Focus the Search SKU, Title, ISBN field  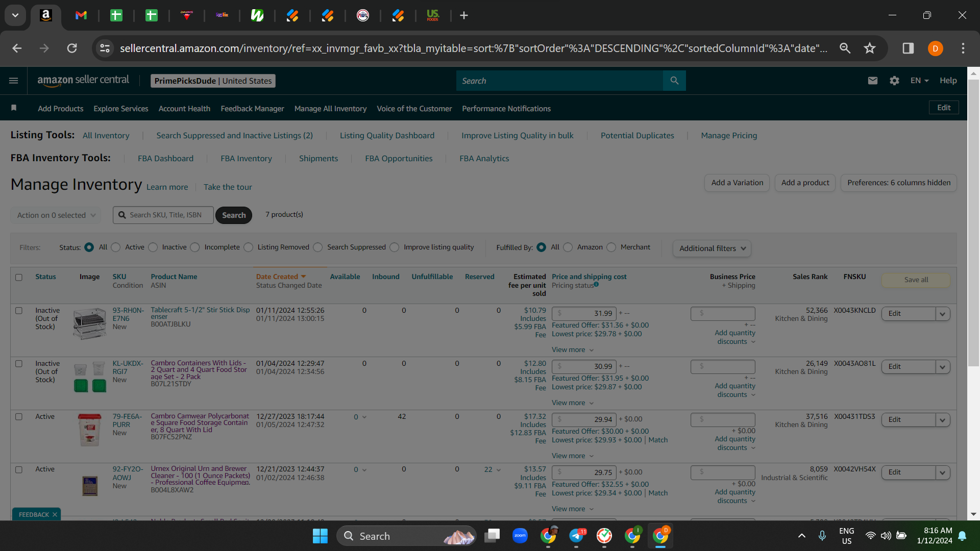tap(163, 215)
